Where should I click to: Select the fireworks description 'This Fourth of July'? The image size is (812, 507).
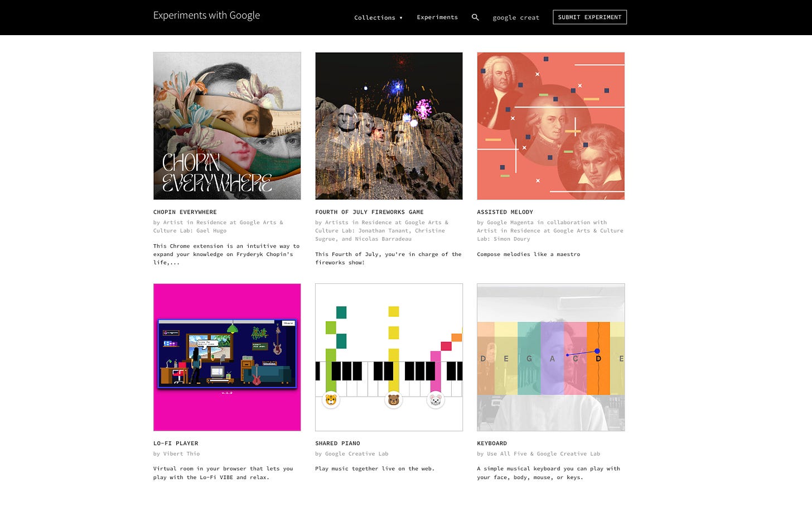(x=388, y=258)
